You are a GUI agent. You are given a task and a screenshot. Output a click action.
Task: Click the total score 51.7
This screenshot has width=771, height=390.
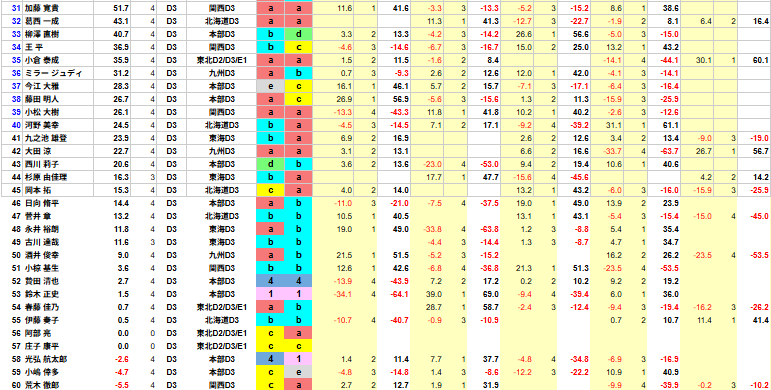point(121,8)
